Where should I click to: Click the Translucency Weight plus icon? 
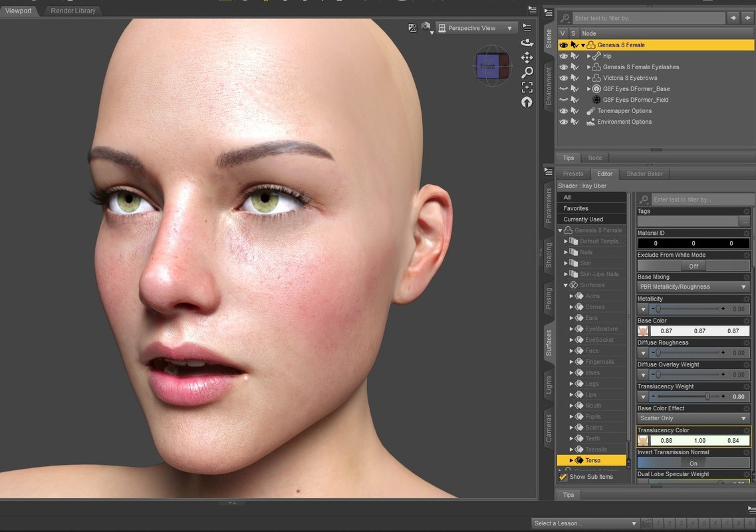(723, 396)
